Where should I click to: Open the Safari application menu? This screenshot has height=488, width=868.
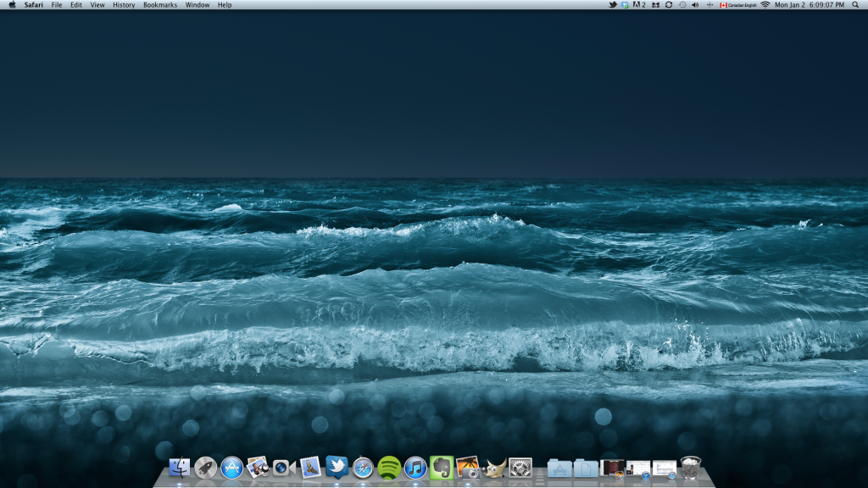click(x=34, y=5)
